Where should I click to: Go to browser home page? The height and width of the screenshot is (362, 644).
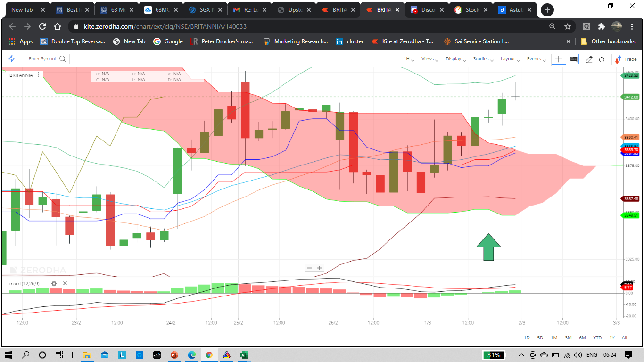coord(58,27)
